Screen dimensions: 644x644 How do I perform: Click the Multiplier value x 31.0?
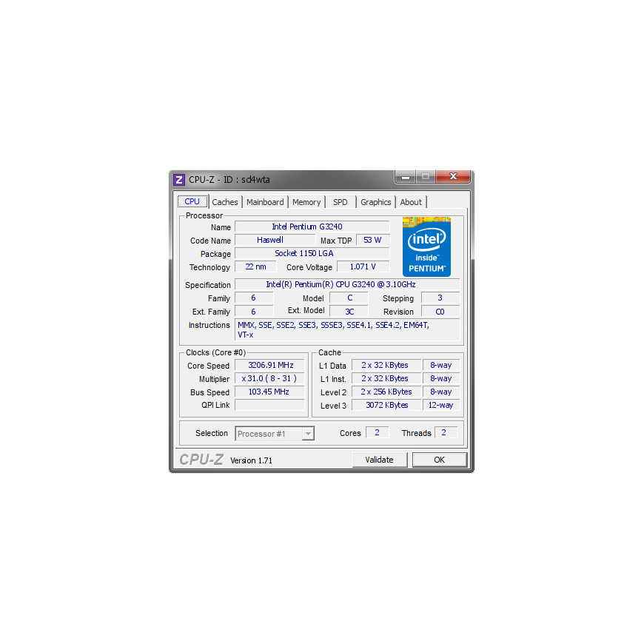click(x=270, y=378)
